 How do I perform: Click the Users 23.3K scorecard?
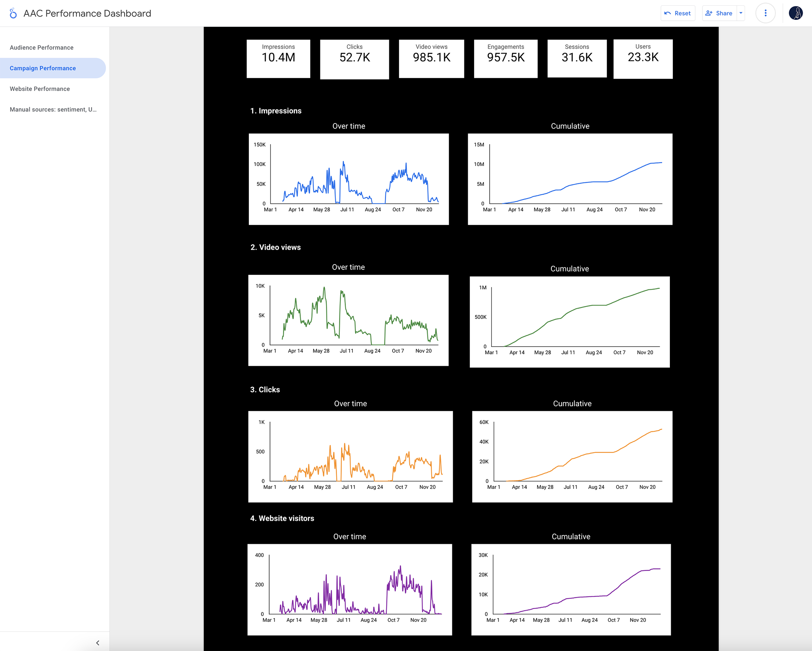[x=643, y=58]
